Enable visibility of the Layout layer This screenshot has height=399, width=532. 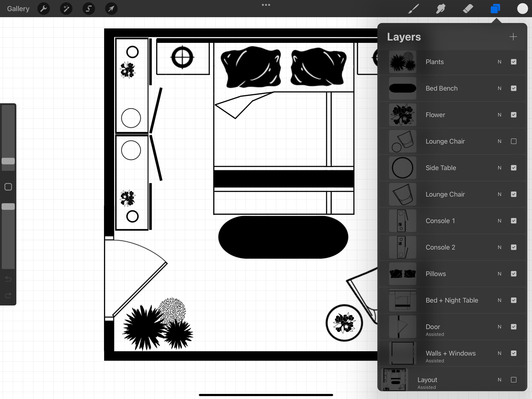(x=514, y=380)
